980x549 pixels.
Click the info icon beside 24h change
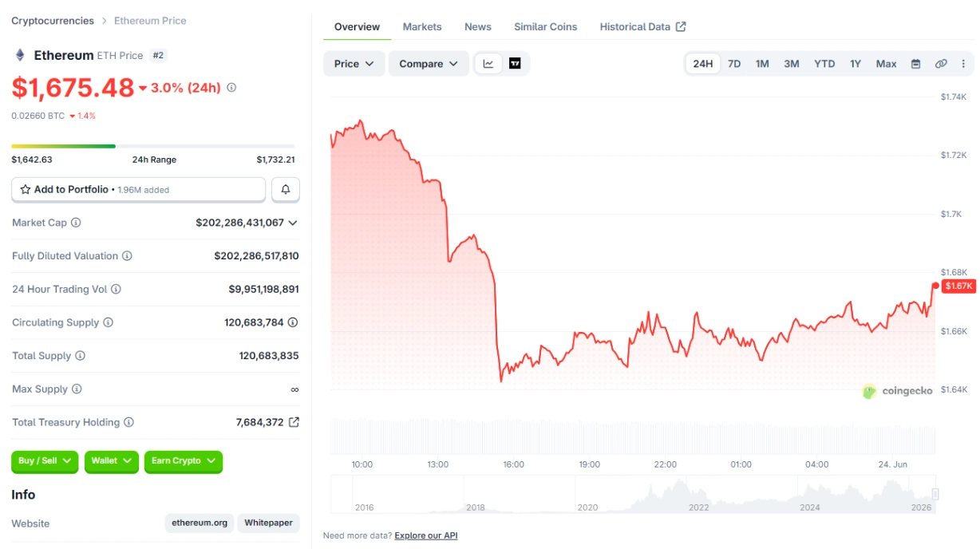pos(231,88)
